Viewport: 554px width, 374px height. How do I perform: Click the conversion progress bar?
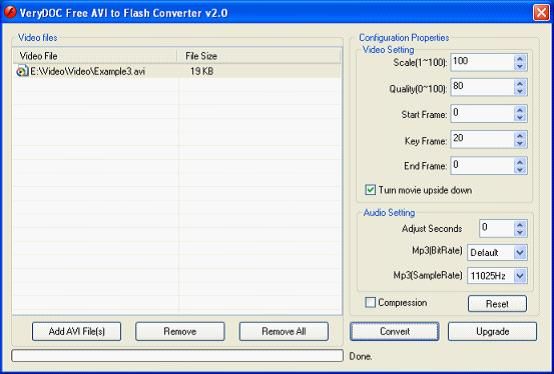(x=177, y=356)
